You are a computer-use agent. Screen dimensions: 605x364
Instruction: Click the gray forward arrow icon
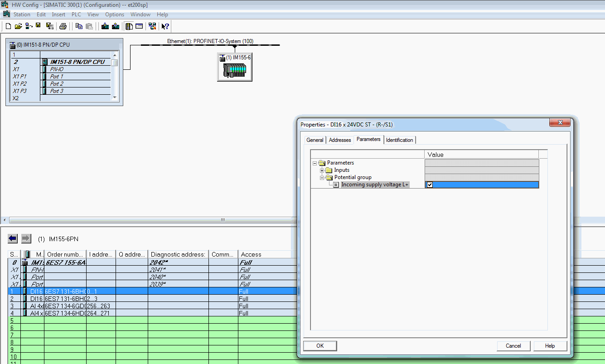pos(26,238)
